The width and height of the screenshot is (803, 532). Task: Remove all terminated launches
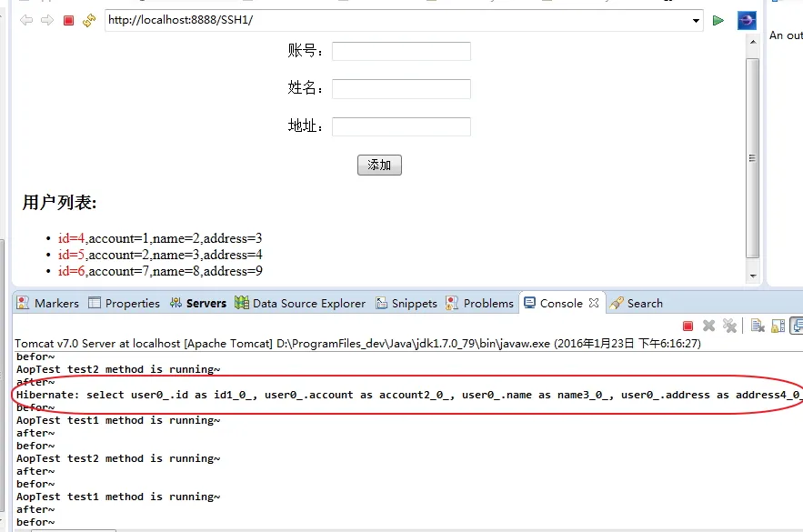pyautogui.click(x=729, y=326)
